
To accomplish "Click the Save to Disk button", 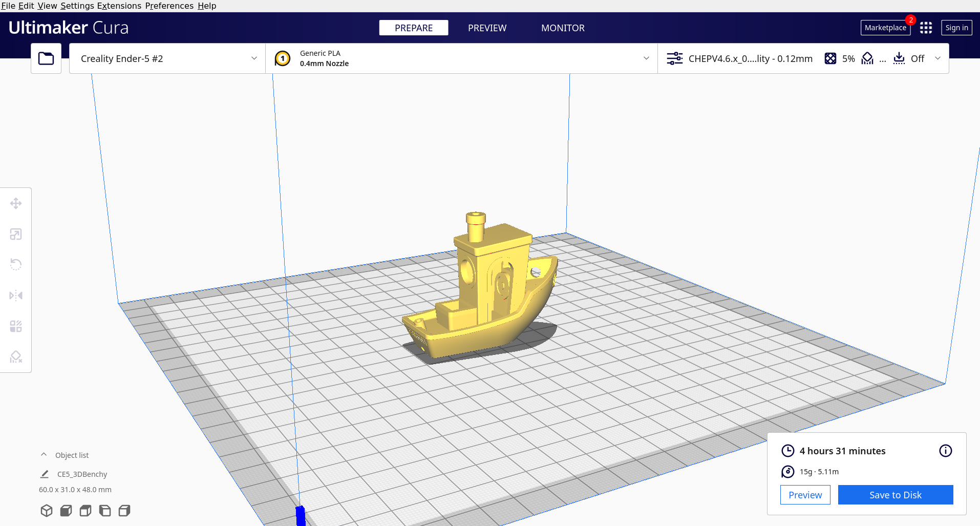I will (x=895, y=494).
